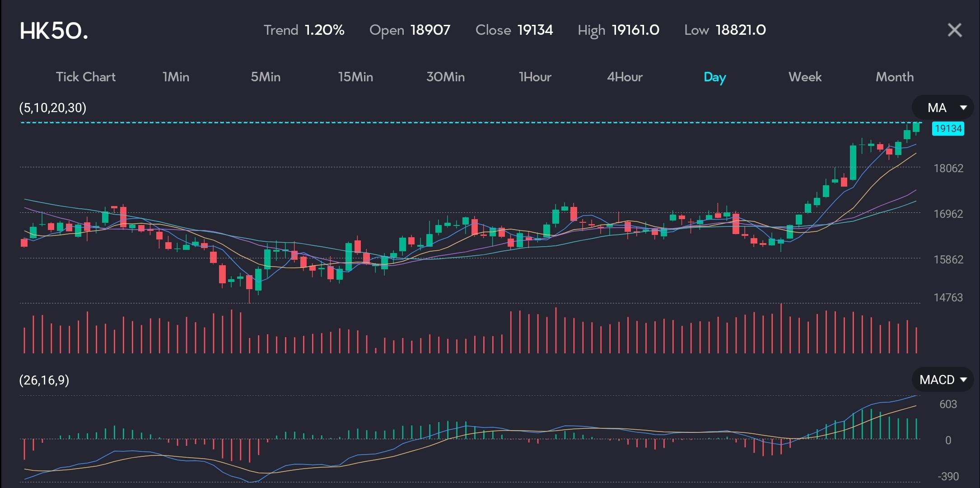Click the MA parameters (5,10,20,30) label
Viewport: 980px width, 488px height.
point(52,108)
